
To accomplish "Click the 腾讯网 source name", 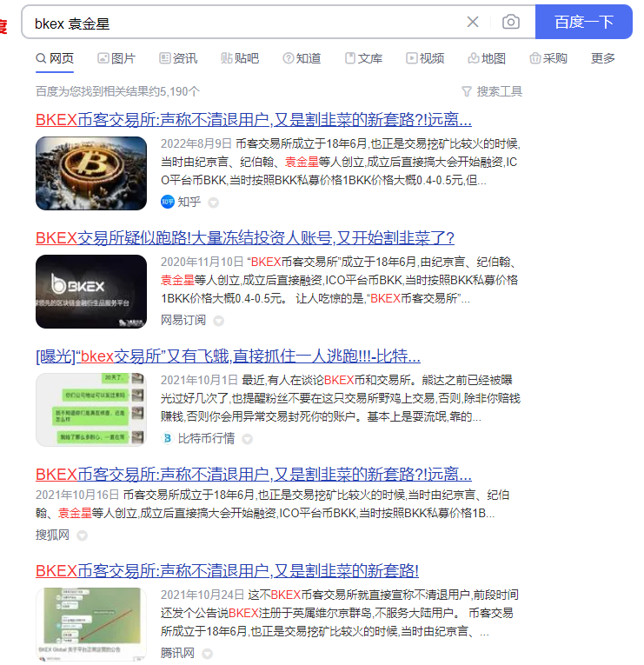I will (x=177, y=653).
